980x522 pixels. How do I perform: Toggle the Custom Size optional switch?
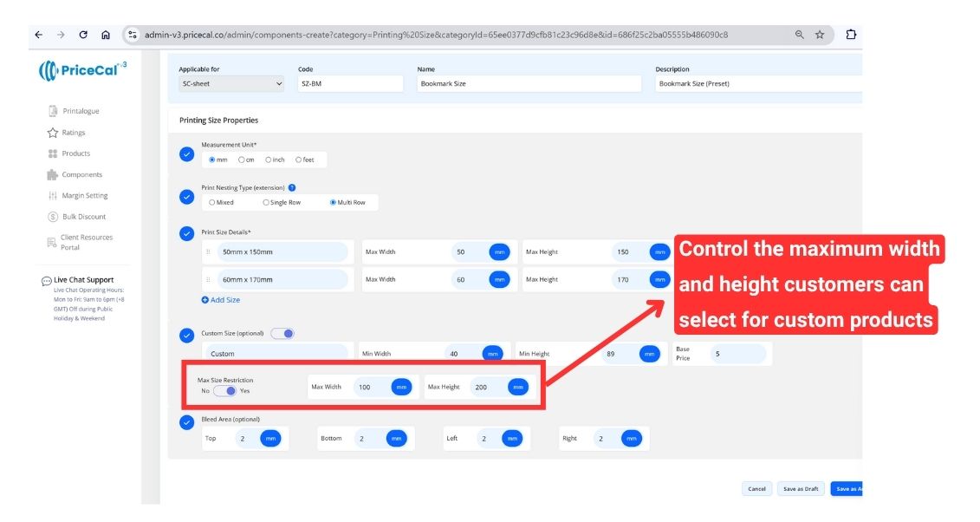click(282, 333)
